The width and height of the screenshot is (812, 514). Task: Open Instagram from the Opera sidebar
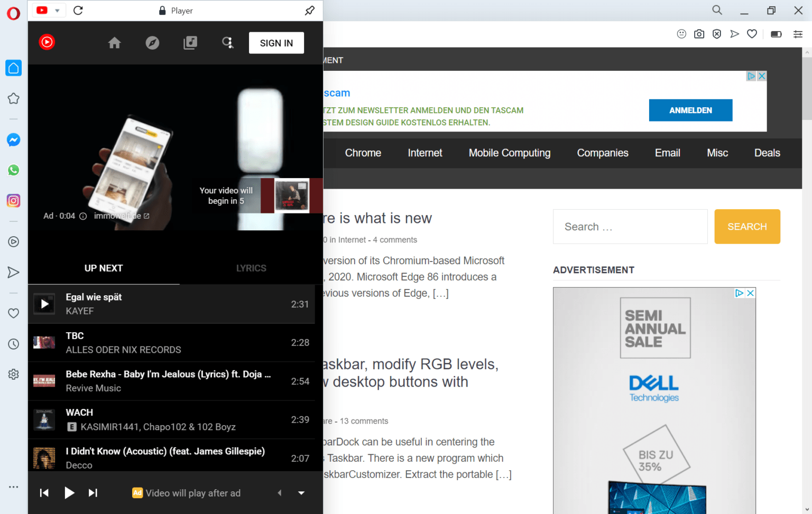tap(13, 201)
